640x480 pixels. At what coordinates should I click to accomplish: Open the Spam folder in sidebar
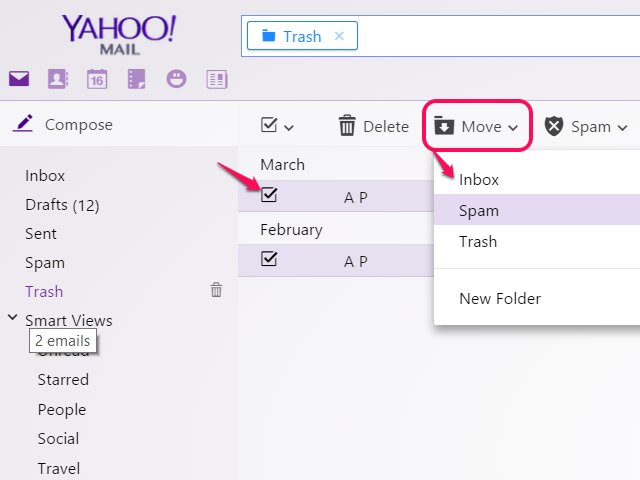(x=45, y=263)
